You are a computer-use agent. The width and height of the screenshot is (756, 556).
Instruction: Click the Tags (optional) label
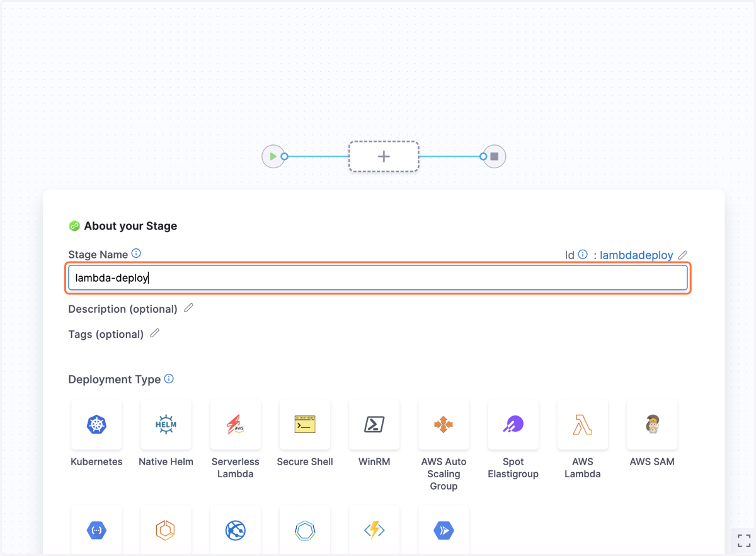pyautogui.click(x=106, y=334)
